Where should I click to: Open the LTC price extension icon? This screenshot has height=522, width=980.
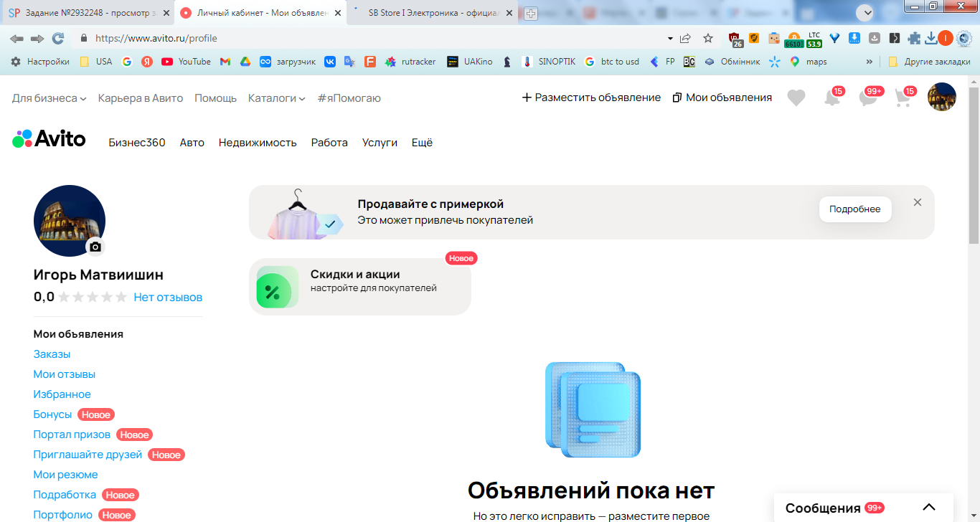click(x=814, y=39)
